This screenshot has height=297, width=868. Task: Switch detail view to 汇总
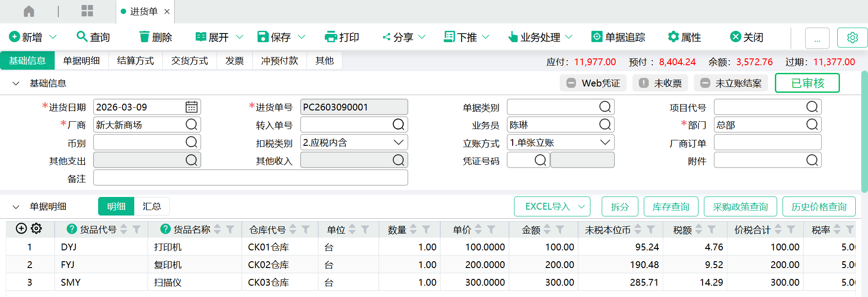point(151,206)
